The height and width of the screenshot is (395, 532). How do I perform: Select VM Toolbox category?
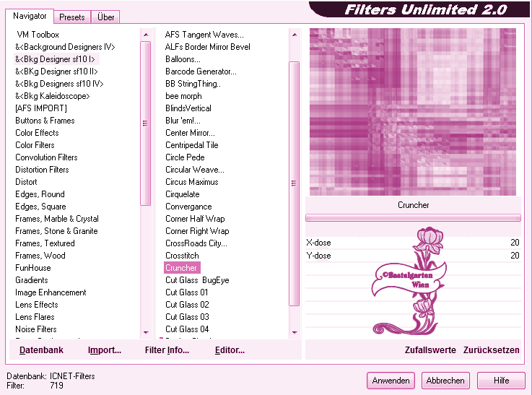38,35
